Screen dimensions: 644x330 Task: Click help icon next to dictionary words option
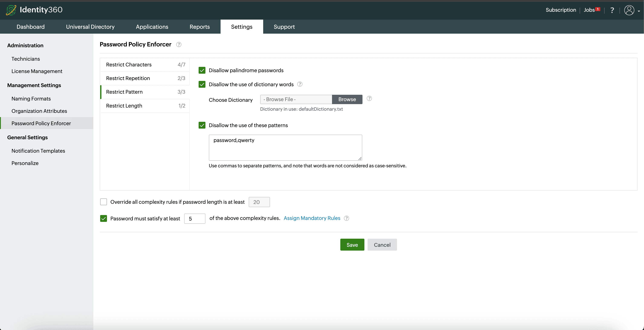300,84
